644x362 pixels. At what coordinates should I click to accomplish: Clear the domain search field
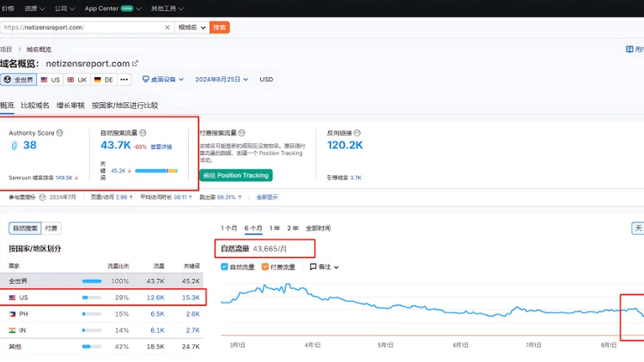coord(167,27)
